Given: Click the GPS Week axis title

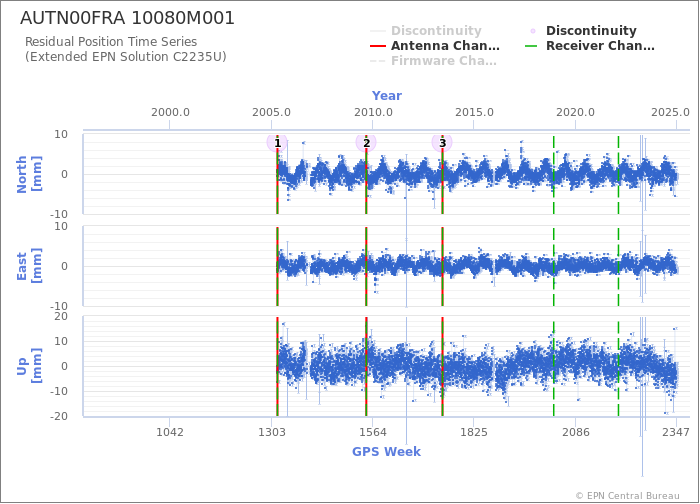Looking at the screenshot, I should pyautogui.click(x=386, y=452).
